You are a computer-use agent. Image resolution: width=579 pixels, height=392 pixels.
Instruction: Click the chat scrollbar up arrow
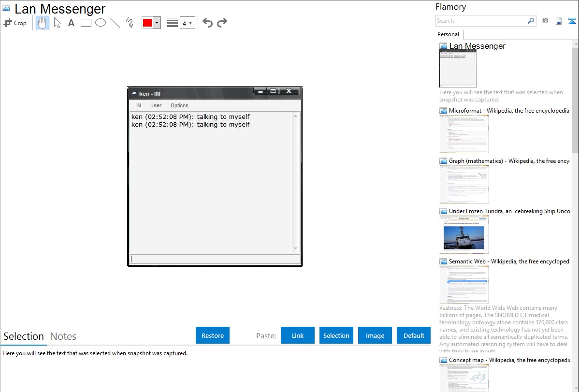click(295, 116)
